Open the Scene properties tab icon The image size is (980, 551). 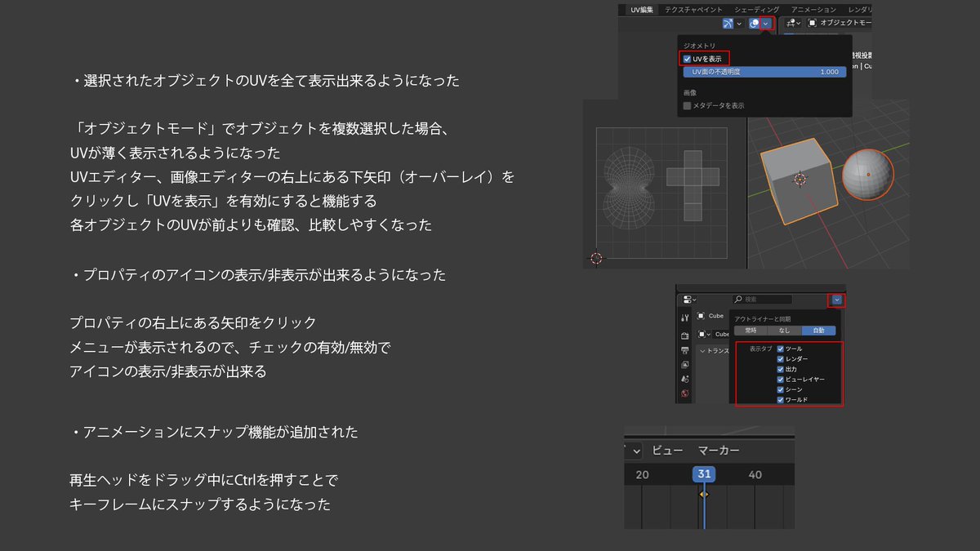coord(684,378)
